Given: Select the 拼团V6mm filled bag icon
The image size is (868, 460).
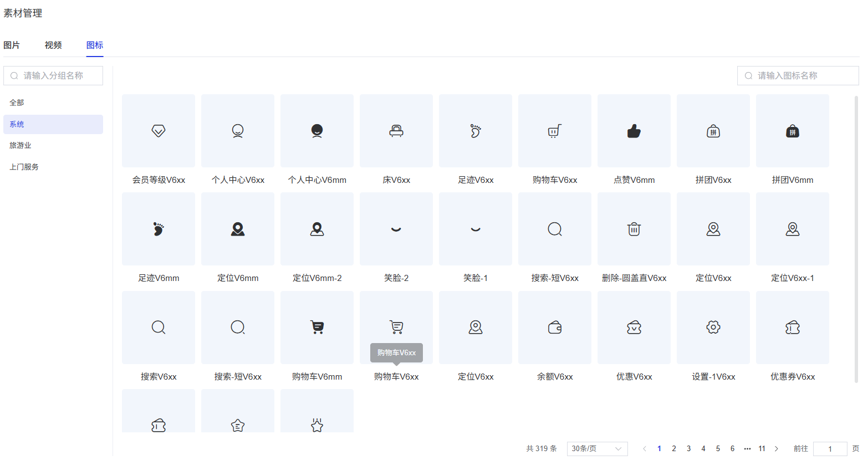Looking at the screenshot, I should [x=793, y=131].
